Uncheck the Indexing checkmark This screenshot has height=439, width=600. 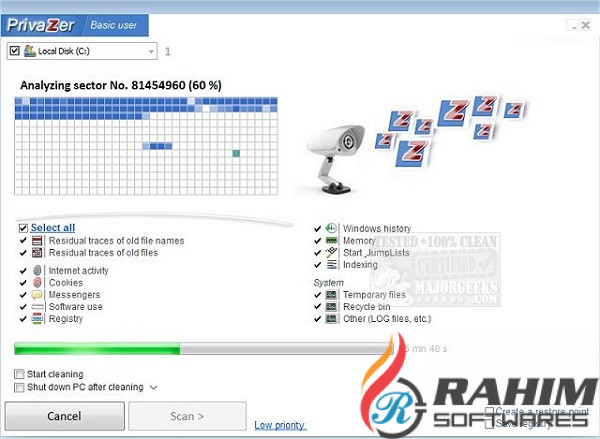point(317,264)
